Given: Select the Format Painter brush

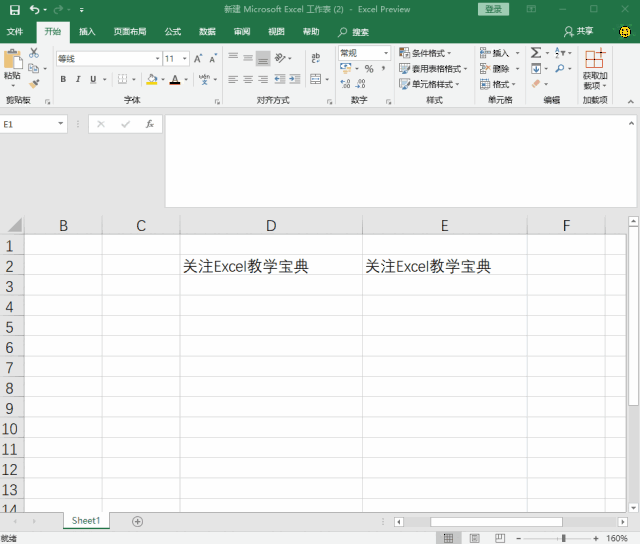Looking at the screenshot, I should point(34,84).
